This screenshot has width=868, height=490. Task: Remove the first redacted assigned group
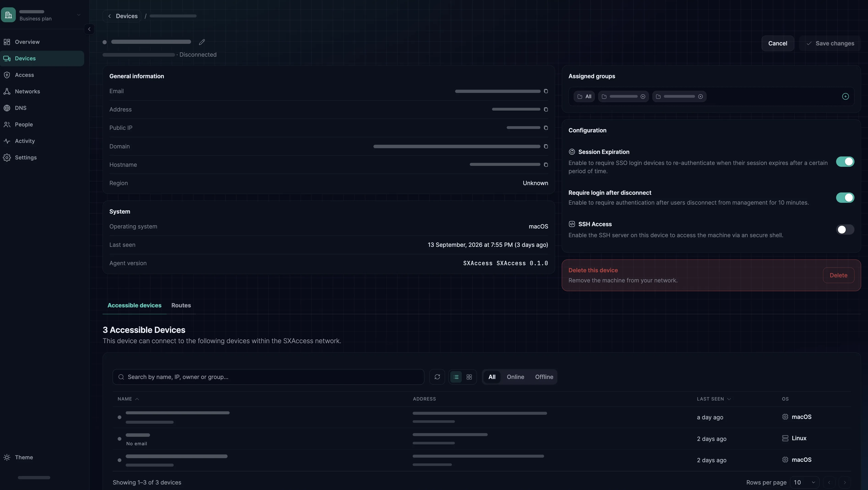pyautogui.click(x=643, y=97)
